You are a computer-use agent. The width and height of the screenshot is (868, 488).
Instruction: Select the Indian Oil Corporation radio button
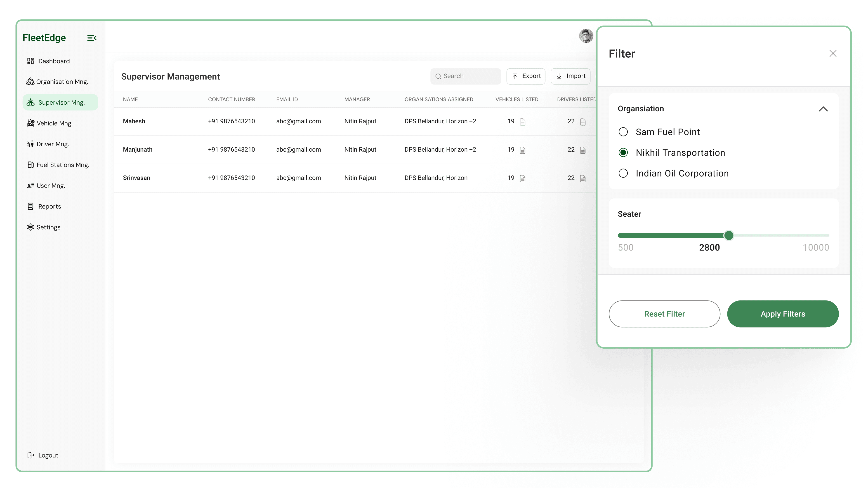[x=623, y=173]
